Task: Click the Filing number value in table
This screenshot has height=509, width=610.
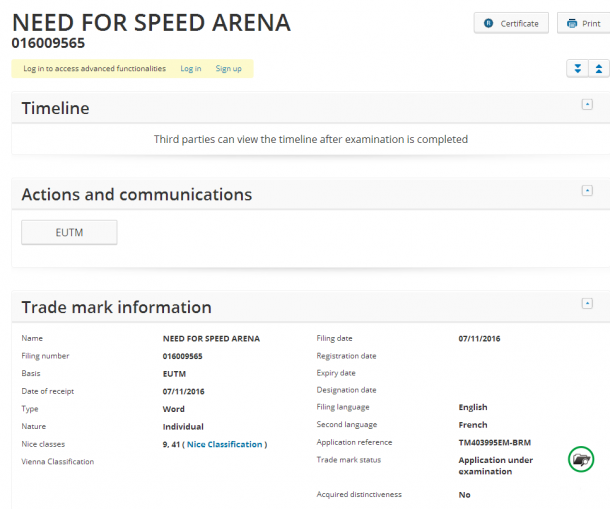Action: [x=182, y=356]
